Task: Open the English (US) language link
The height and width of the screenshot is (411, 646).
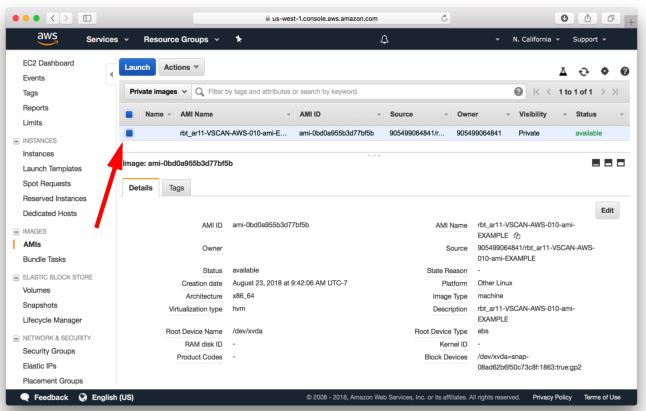Action: pyautogui.click(x=112, y=397)
